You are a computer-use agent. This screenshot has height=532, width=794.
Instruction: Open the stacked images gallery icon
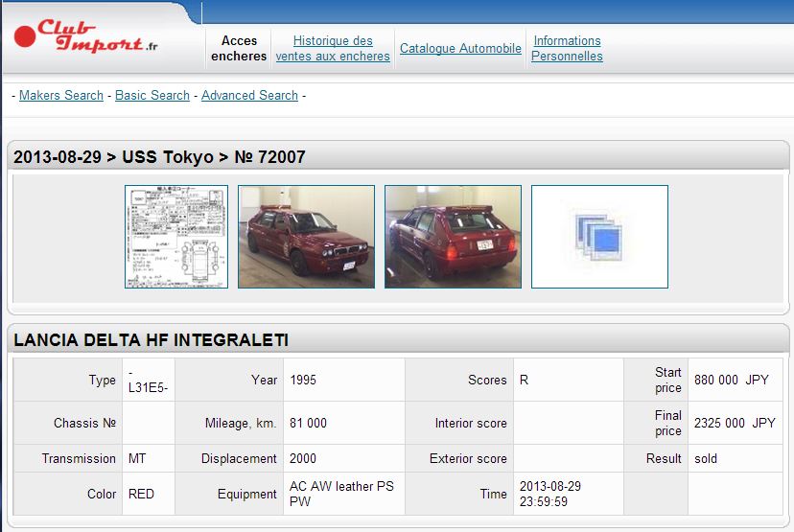coord(599,237)
